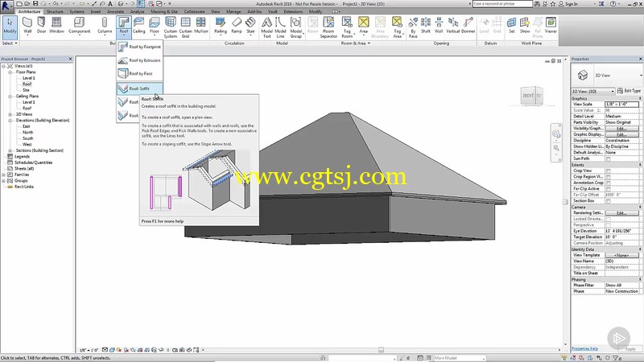This screenshot has height=362, width=644.
Task: Collapse the Elevations (Building Elevation) node
Action: pos(10,121)
